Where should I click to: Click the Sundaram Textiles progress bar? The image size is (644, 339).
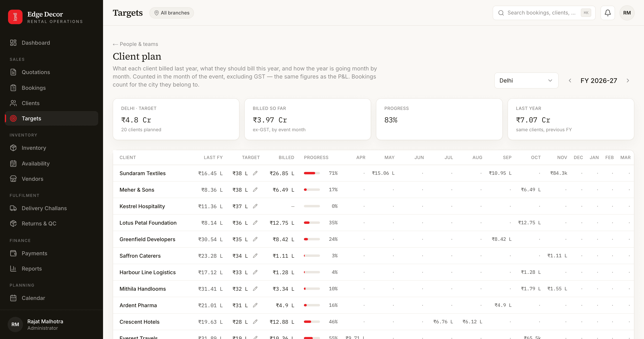click(x=312, y=173)
